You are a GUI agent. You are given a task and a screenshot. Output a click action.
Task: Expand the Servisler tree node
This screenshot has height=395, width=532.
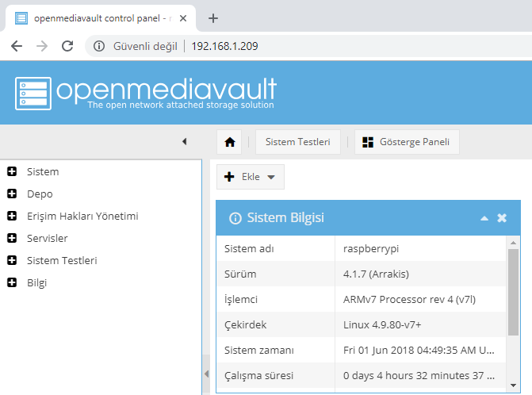[12, 238]
